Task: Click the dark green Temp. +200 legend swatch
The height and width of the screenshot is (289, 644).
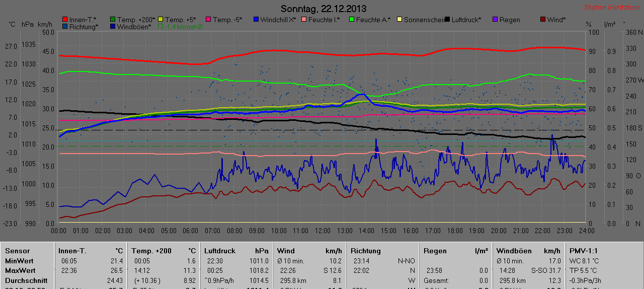Action: pyautogui.click(x=113, y=20)
